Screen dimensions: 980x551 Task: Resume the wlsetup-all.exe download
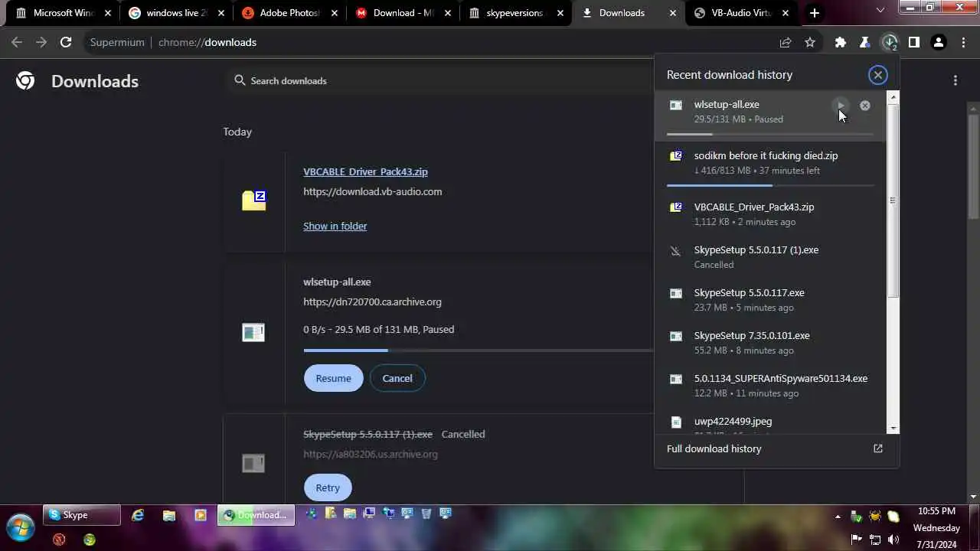click(x=333, y=378)
